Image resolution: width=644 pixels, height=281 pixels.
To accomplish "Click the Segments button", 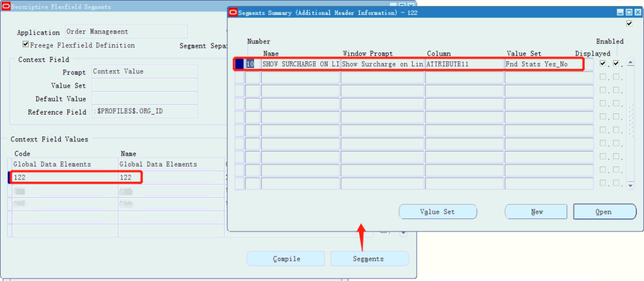I will pos(369,259).
